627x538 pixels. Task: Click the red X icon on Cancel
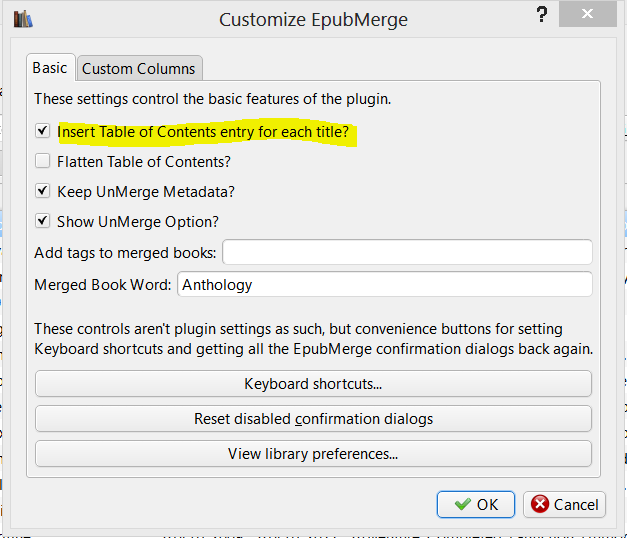(x=539, y=504)
